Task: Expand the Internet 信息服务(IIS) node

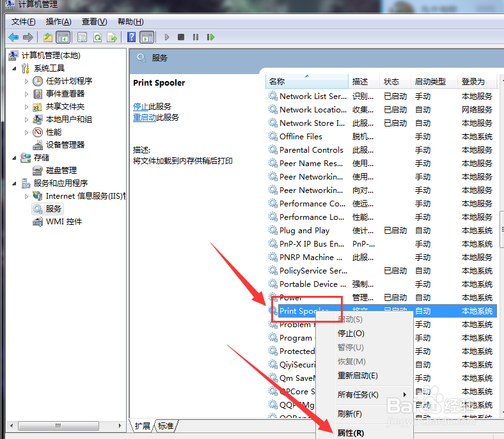Action: (x=26, y=196)
